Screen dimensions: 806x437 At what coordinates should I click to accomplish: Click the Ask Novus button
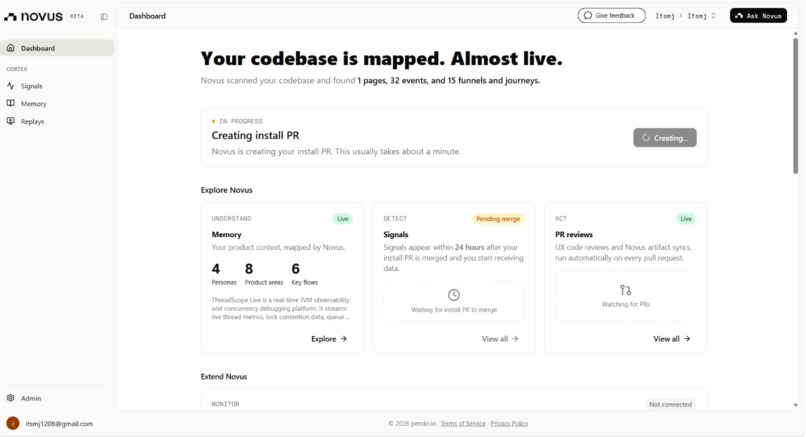758,15
